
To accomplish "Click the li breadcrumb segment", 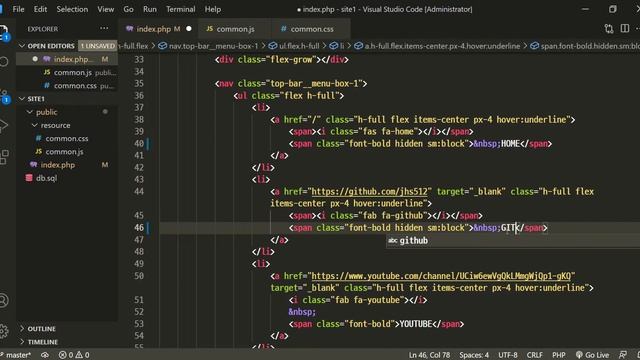I will [x=337, y=46].
